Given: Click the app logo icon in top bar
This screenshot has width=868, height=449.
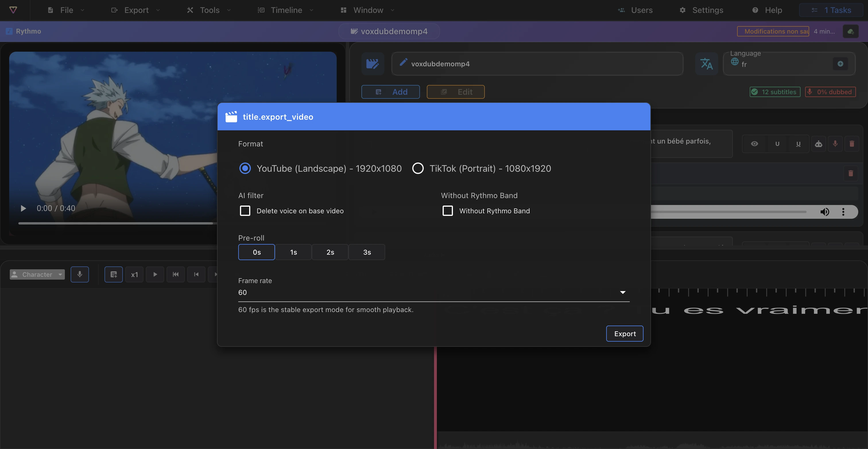Looking at the screenshot, I should coord(13,10).
